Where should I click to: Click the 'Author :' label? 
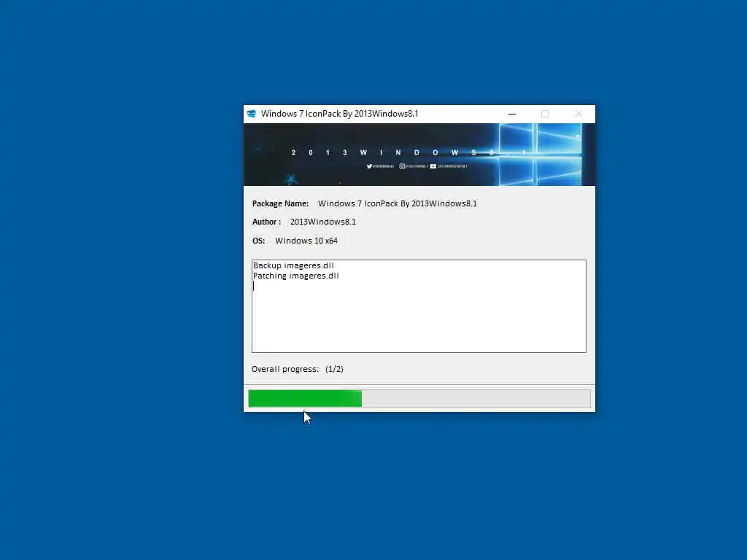point(266,222)
